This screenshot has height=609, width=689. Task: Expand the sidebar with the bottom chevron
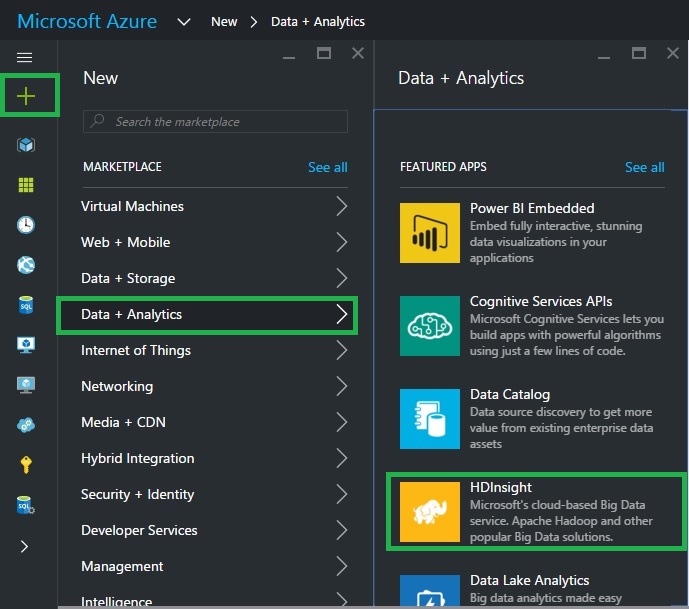click(x=25, y=546)
